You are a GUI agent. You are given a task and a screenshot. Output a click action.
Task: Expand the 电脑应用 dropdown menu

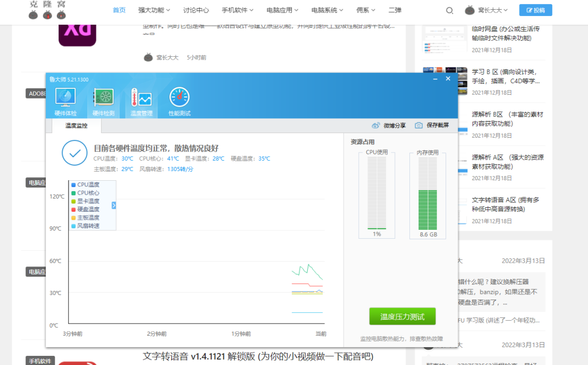coord(283,10)
